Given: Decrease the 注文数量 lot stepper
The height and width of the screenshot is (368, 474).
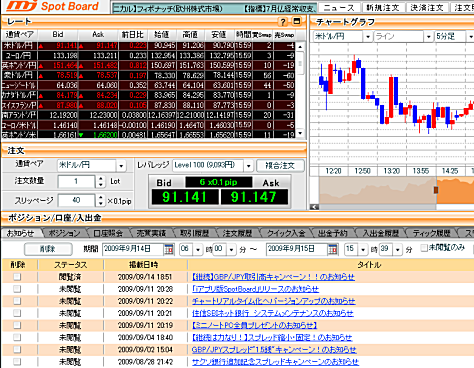Looking at the screenshot, I should coord(101,184).
